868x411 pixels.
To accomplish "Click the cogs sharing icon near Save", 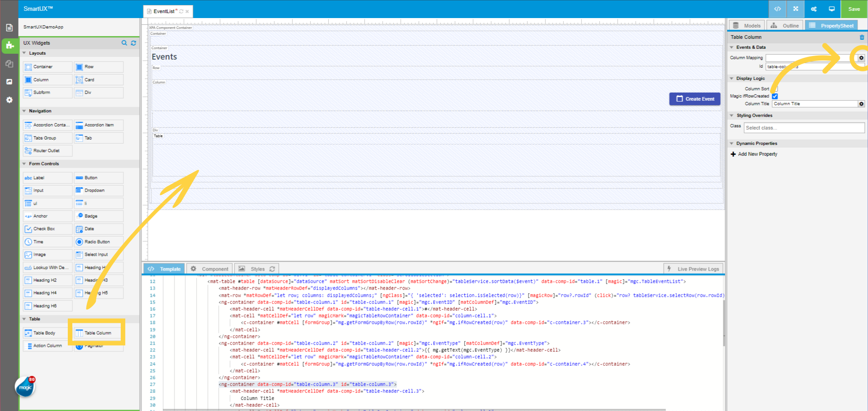I will click(x=813, y=9).
